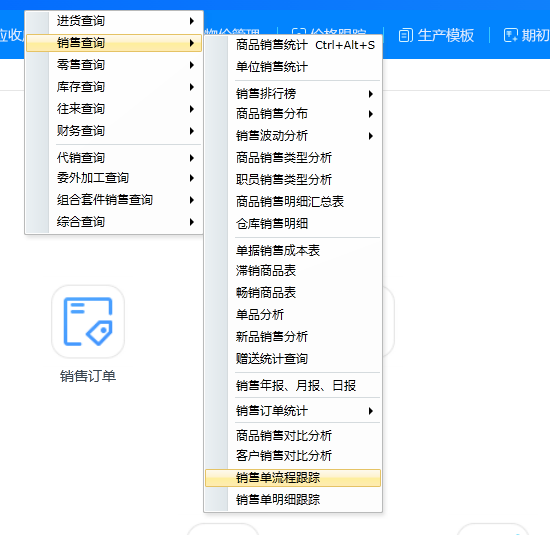
Task: Open the 库存查询 menu
Action: 114,87
